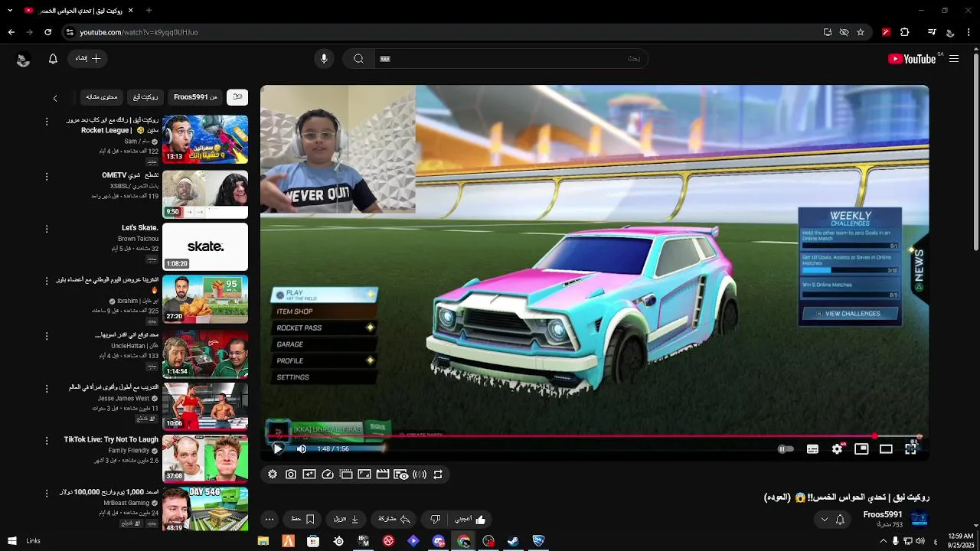Seek on the red video progress bar

[x=594, y=436]
